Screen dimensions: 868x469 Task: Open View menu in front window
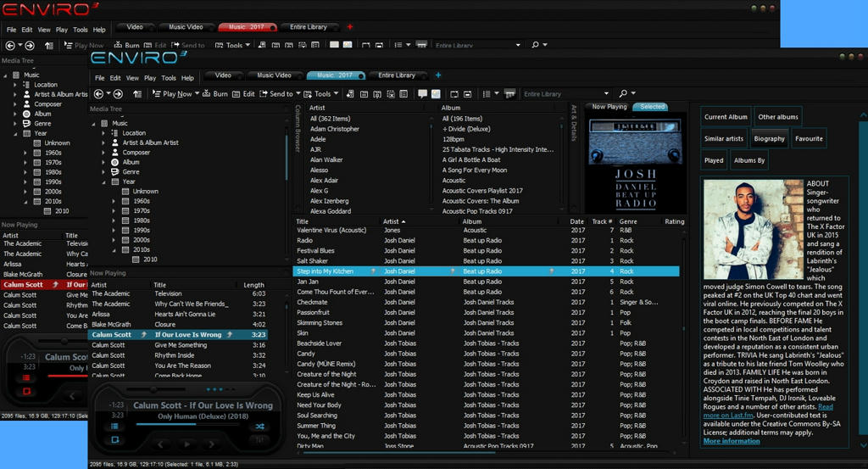[132, 78]
